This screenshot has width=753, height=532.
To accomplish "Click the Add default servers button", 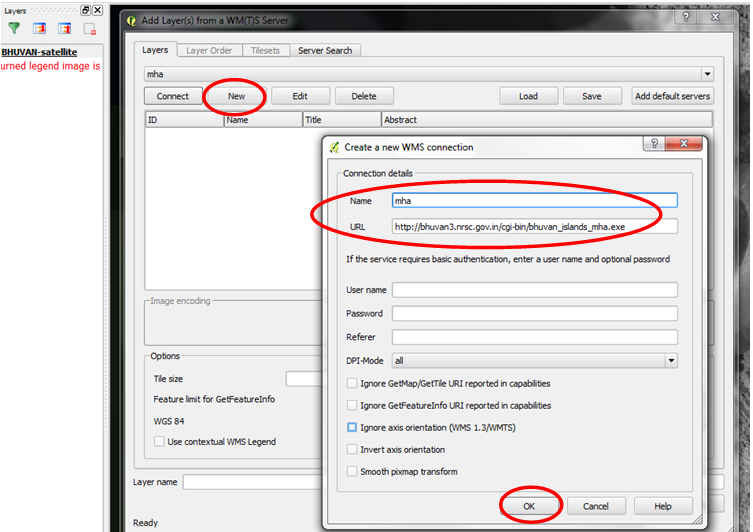I will (672, 96).
